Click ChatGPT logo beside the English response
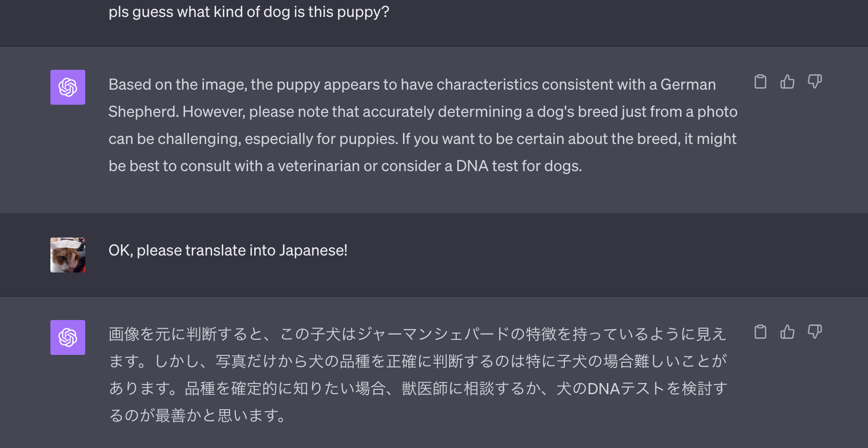The image size is (868, 448). pos(68,87)
